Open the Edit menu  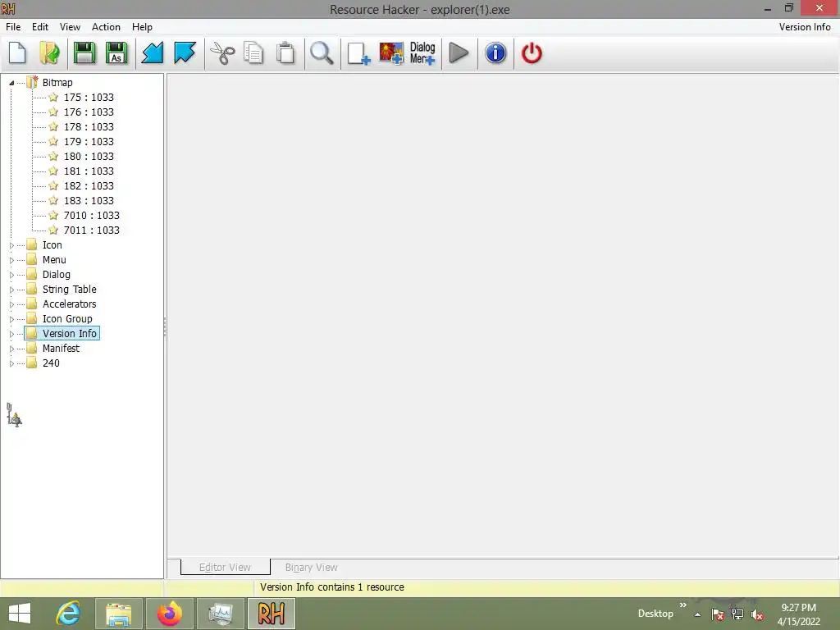point(40,27)
